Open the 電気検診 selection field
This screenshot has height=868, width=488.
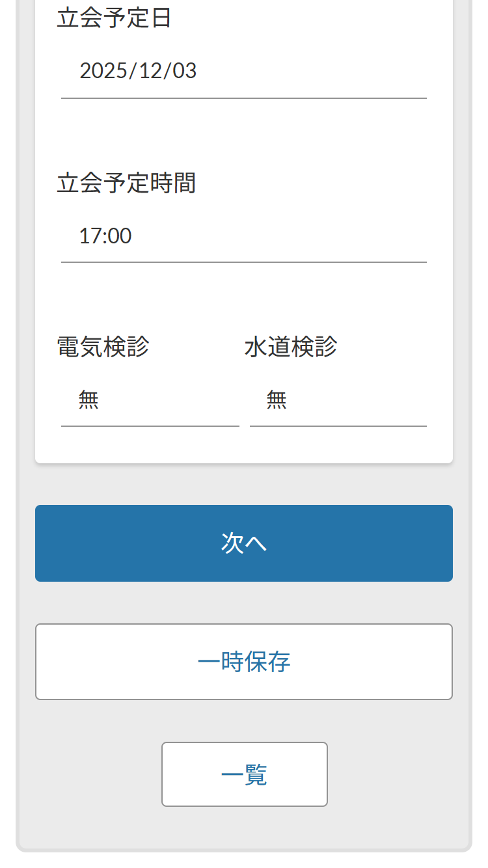150,400
